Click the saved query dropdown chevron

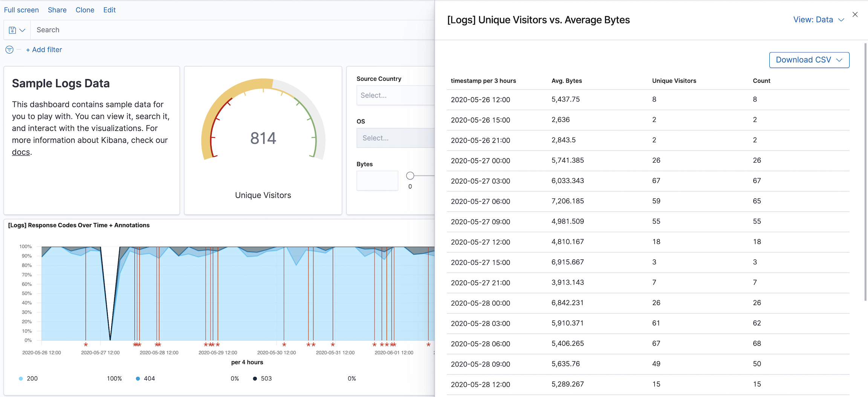(x=23, y=29)
